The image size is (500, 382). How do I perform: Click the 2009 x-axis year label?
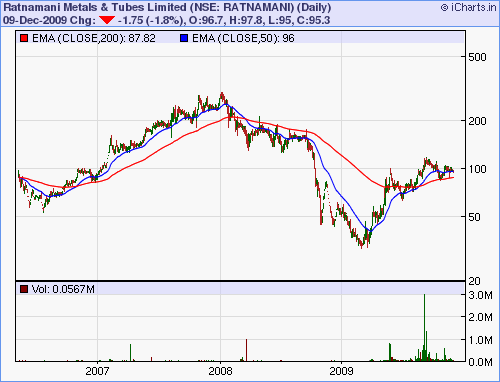(341, 371)
